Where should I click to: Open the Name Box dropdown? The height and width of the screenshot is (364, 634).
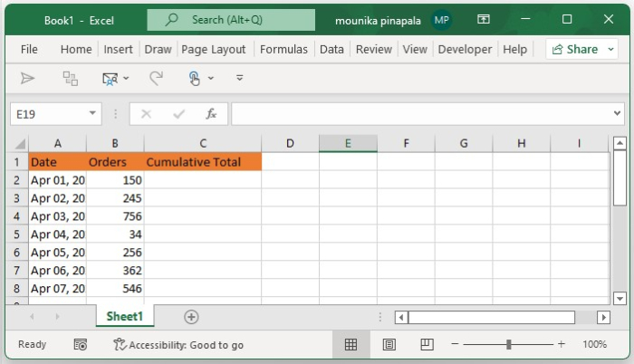[x=93, y=114]
